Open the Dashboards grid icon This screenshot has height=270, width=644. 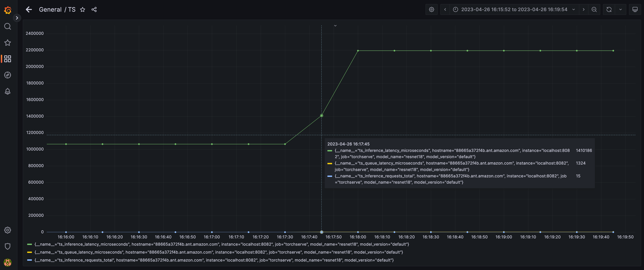8,59
